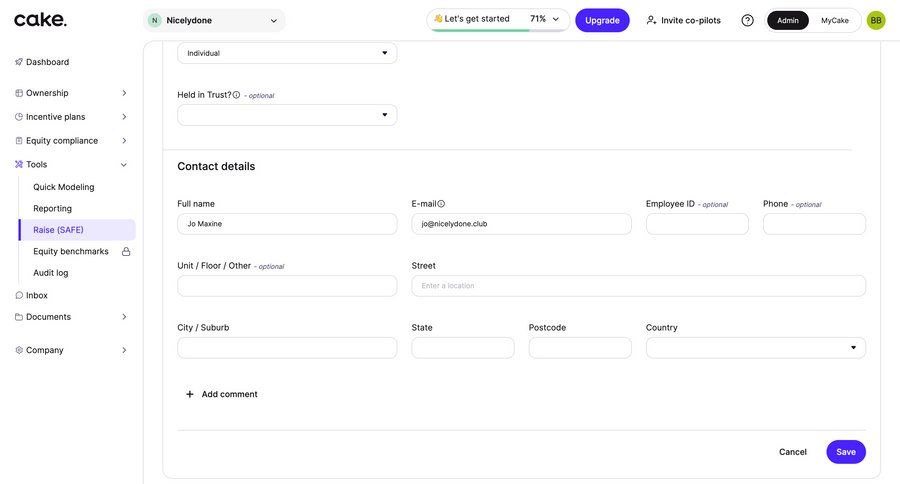The width and height of the screenshot is (900, 484).
Task: Open the BB user avatar
Action: [x=875, y=21]
